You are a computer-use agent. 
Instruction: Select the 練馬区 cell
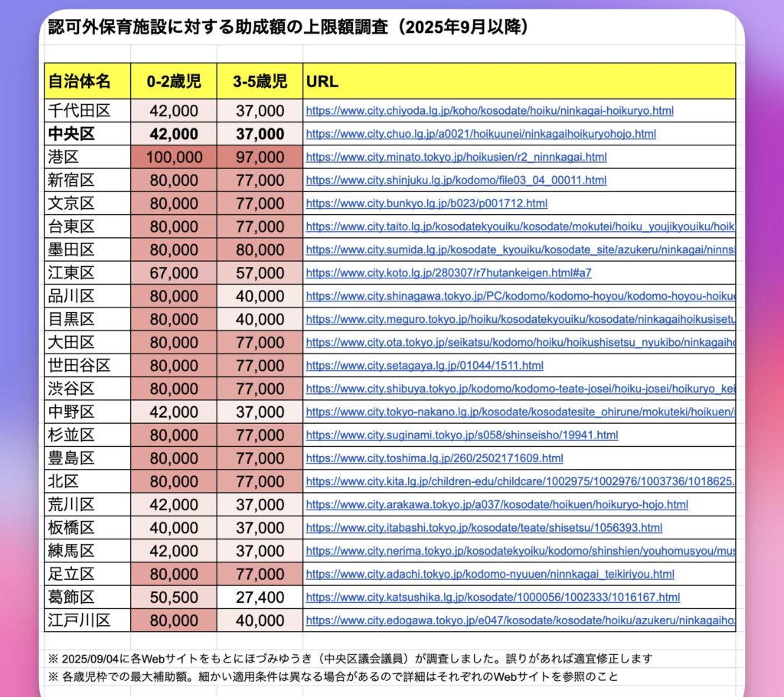(x=87, y=551)
